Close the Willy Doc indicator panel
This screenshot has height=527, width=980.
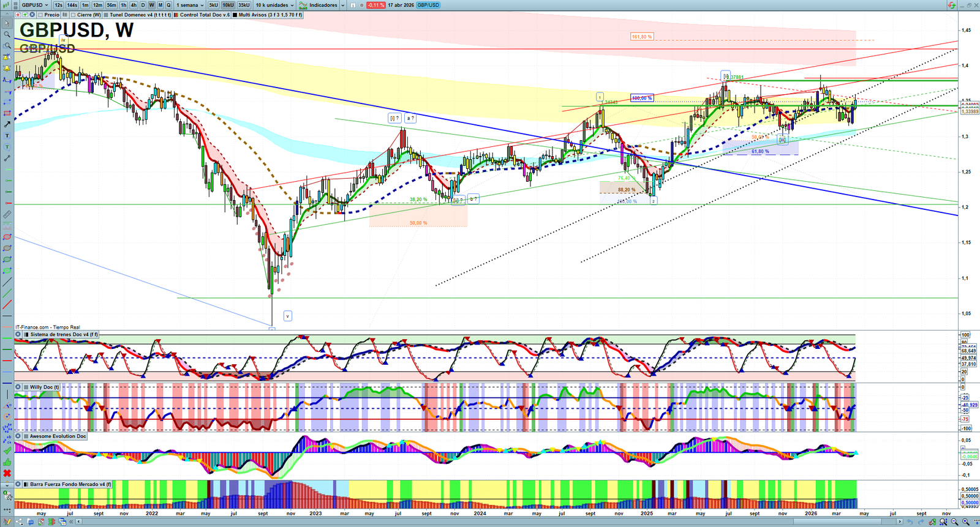(x=18, y=387)
